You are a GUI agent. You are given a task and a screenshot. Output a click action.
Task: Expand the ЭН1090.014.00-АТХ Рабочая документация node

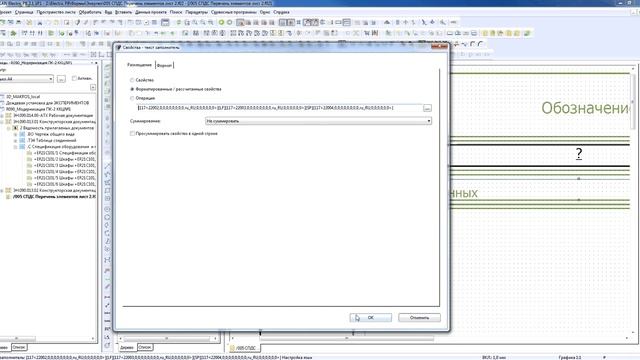[2, 116]
